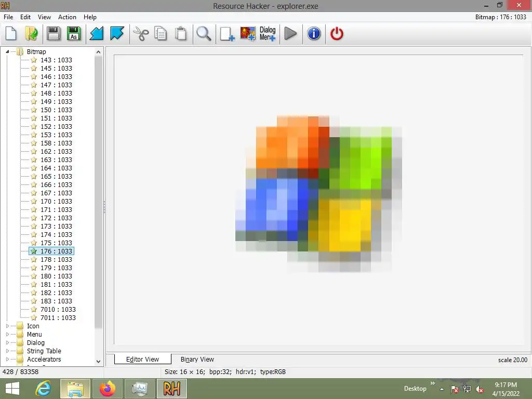Click the Windows Start button
The width and height of the screenshot is (532, 399).
pyautogui.click(x=12, y=389)
